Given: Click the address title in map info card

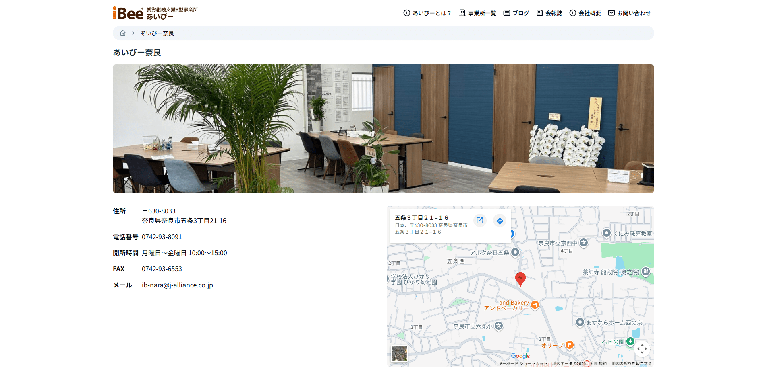Looking at the screenshot, I should point(422,217).
